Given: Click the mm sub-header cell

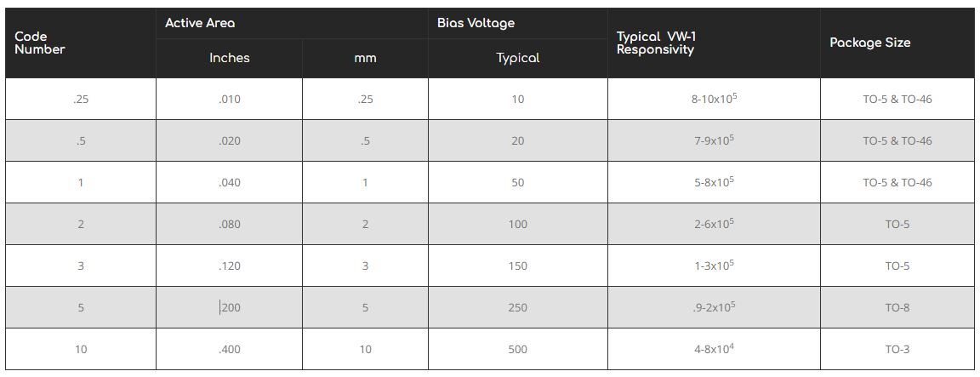Looking at the screenshot, I should (x=365, y=58).
